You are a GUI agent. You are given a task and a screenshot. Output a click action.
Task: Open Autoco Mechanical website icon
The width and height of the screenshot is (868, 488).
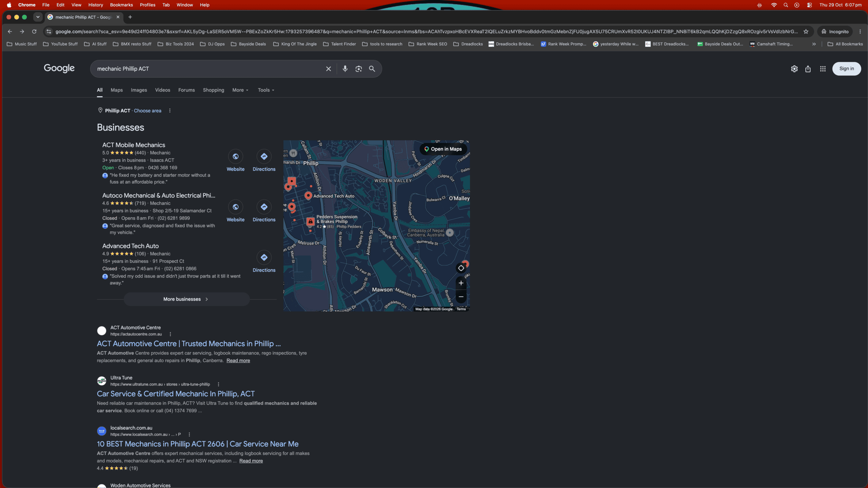coord(235,207)
